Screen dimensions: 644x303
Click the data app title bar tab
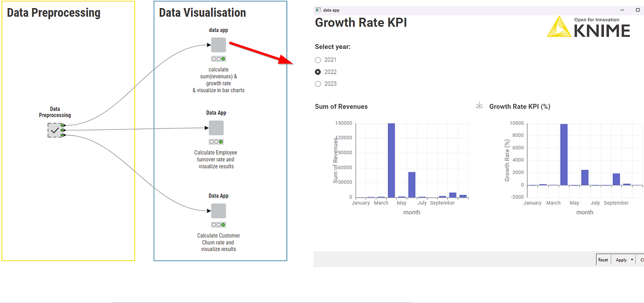(332, 9)
